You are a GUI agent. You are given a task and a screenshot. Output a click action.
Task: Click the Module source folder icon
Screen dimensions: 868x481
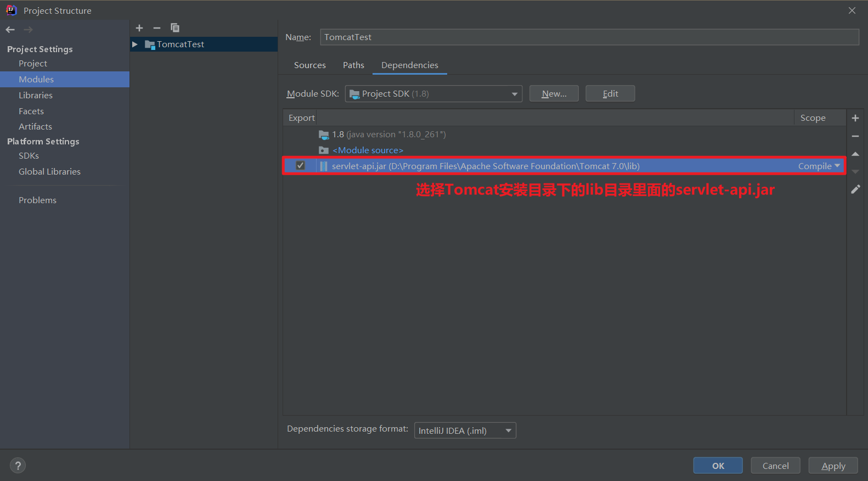pyautogui.click(x=324, y=150)
